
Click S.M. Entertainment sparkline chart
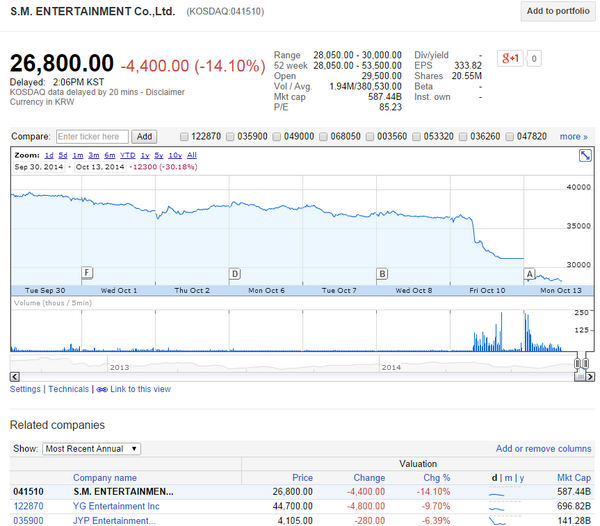(x=505, y=492)
